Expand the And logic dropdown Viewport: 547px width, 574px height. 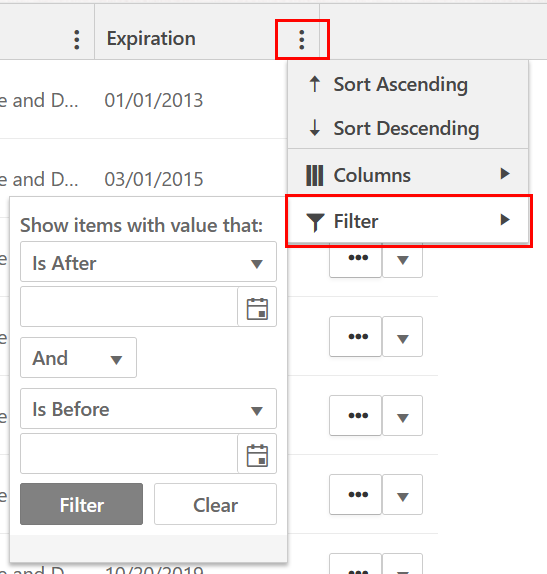click(x=78, y=358)
